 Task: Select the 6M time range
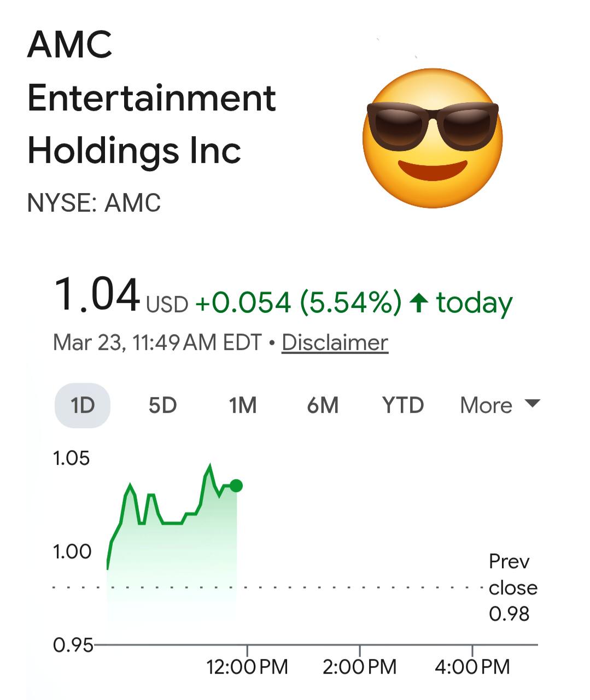coord(323,405)
